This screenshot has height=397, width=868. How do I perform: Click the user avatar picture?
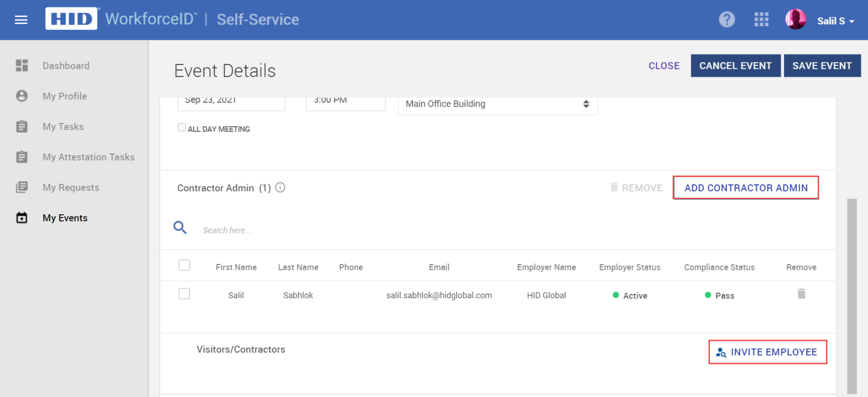coord(796,20)
